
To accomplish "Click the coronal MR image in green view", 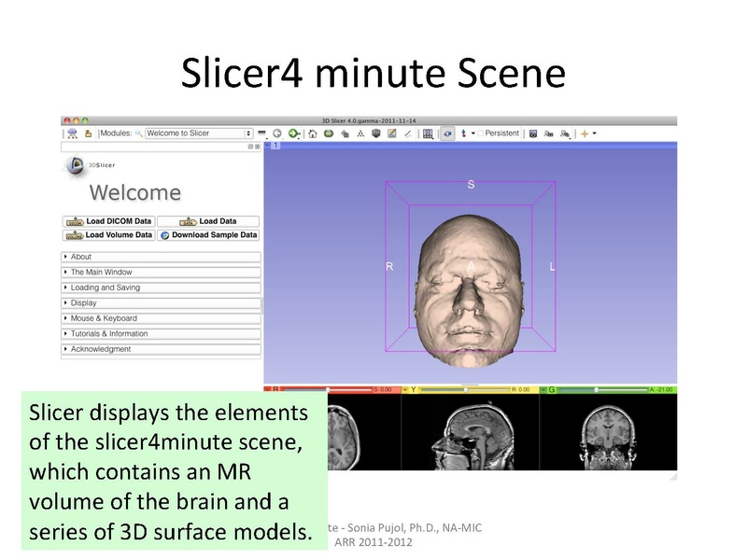I will (609, 437).
